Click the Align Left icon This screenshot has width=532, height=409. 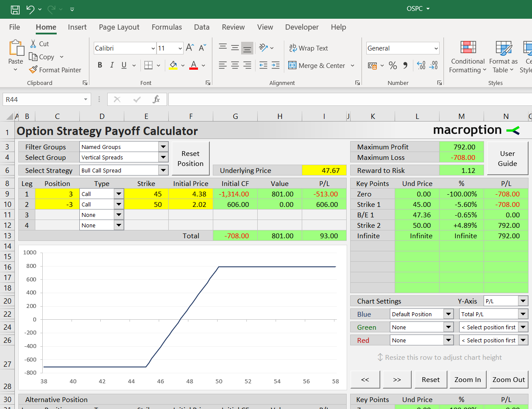tap(223, 65)
